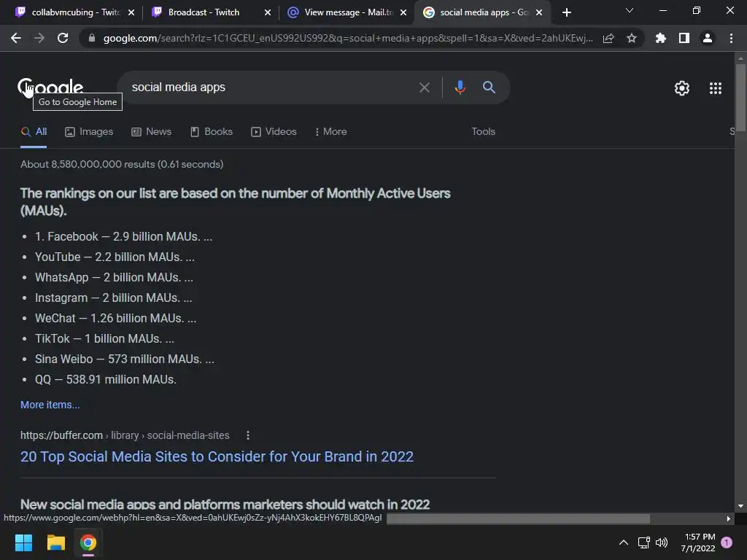Switch to Images results
The width and height of the screenshot is (747, 560).
point(89,132)
